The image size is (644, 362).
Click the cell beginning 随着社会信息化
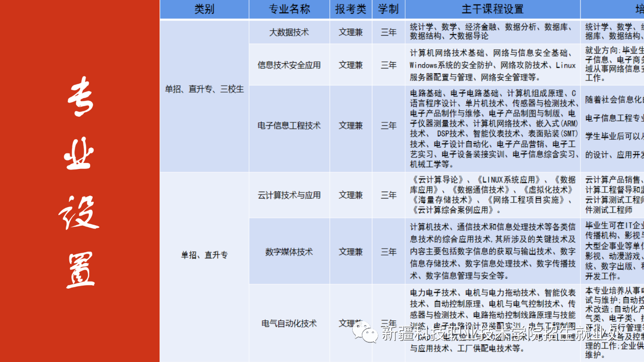[x=612, y=129]
